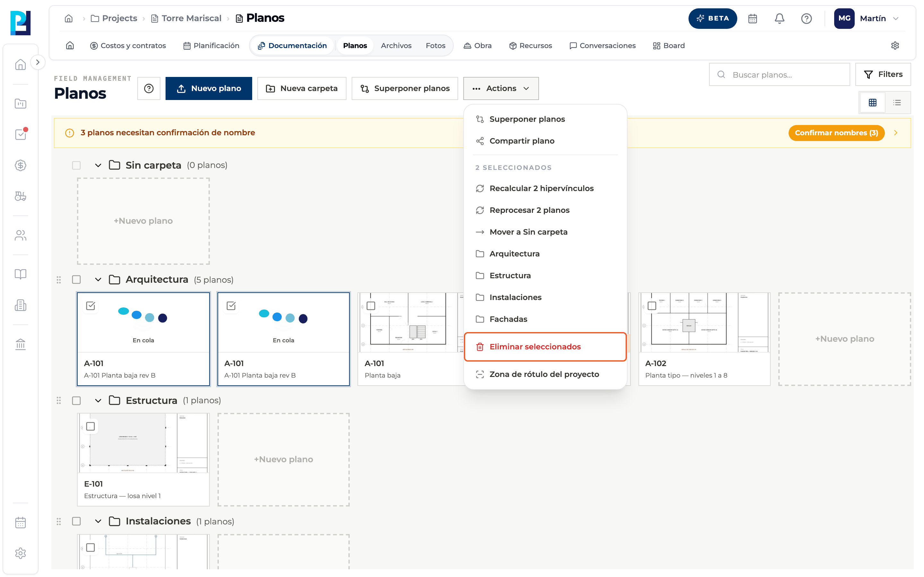Expand the left sidebar with arrow button

tap(38, 62)
